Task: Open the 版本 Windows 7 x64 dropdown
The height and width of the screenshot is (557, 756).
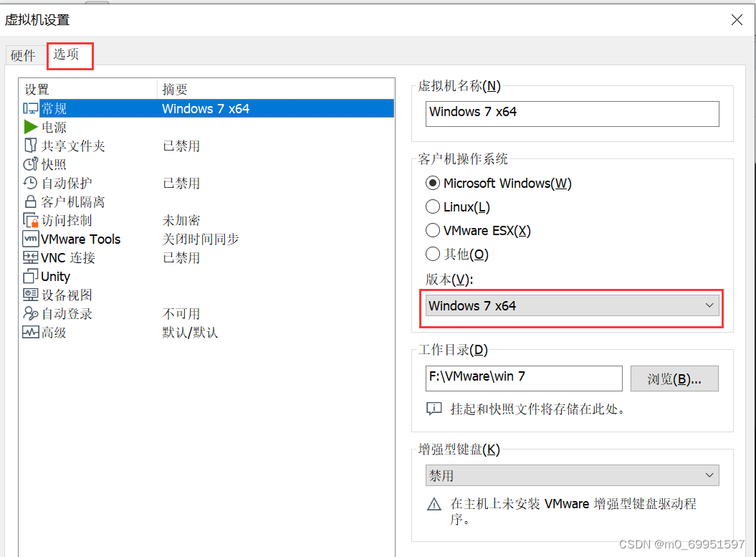Action: (x=573, y=306)
